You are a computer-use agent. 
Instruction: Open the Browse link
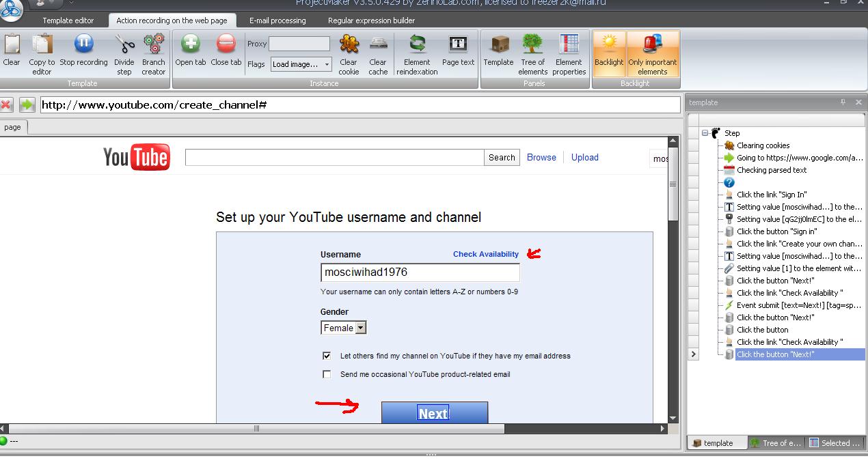[541, 157]
